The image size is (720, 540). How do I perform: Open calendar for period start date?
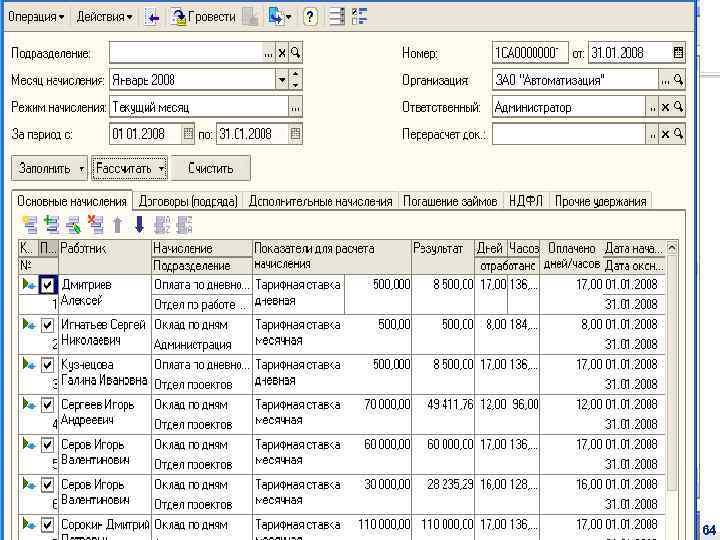tap(188, 133)
